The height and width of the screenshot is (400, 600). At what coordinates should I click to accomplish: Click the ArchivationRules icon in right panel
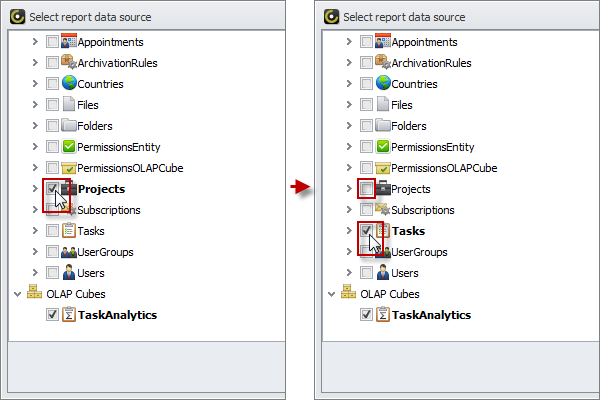(382, 63)
